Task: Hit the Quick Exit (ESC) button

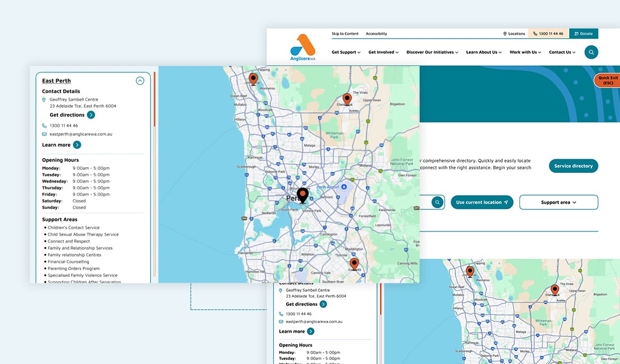Action: [607, 81]
